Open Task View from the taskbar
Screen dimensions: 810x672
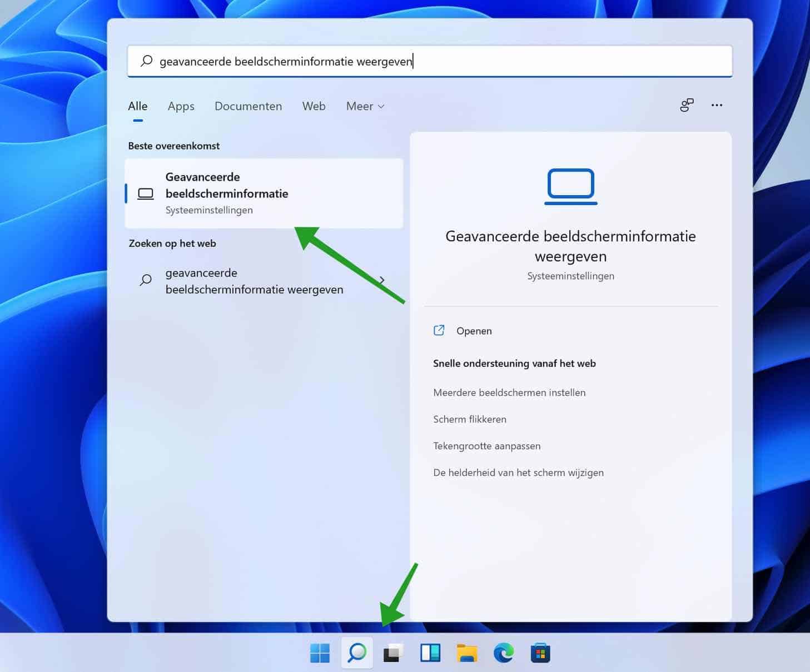point(393,653)
